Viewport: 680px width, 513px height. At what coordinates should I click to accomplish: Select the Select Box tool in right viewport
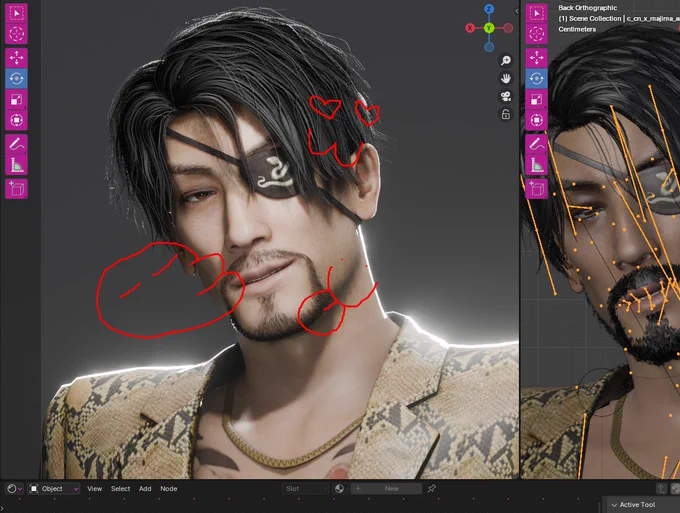(x=536, y=13)
